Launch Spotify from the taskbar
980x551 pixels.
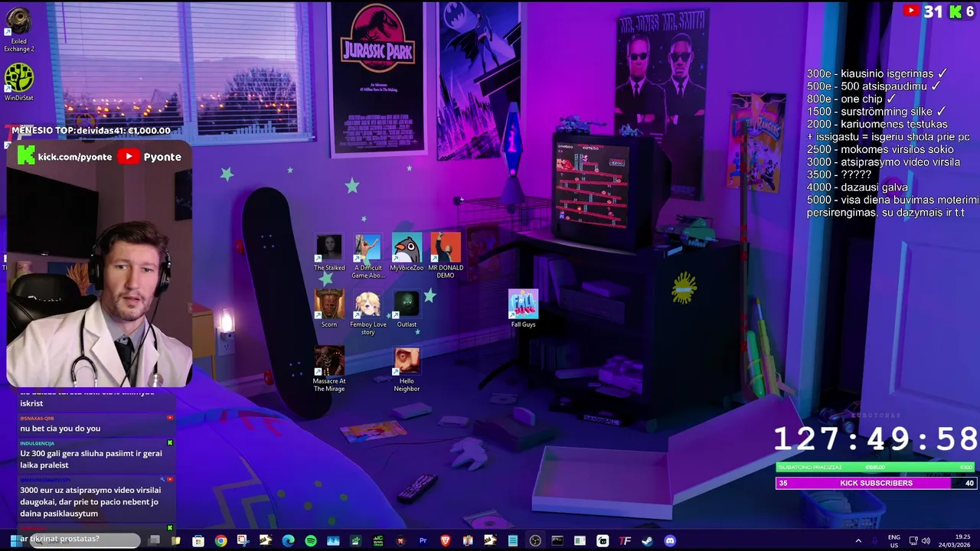pos(311,541)
